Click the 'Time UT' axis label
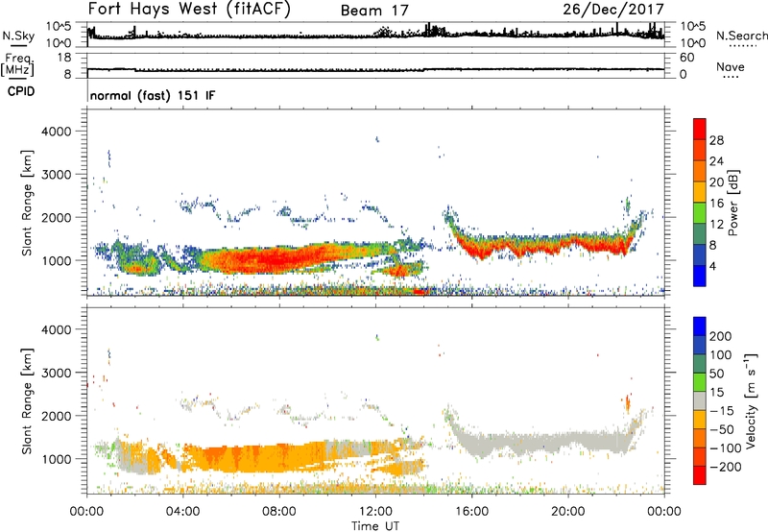This screenshot has width=768, height=532. 375,526
